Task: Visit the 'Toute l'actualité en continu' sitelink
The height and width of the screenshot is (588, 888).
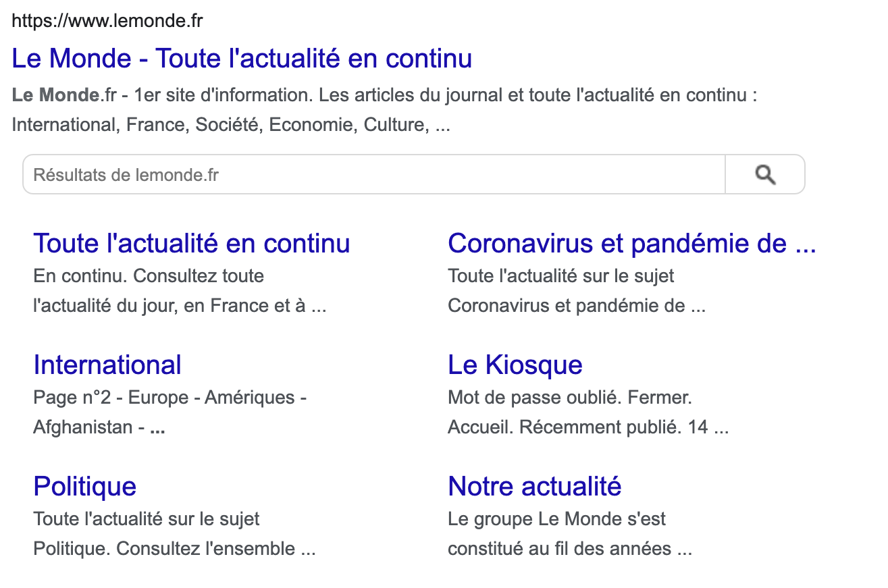Action: click(191, 243)
